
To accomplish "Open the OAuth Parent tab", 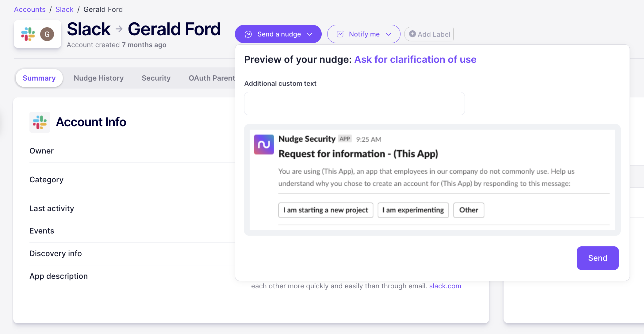I will pos(212,78).
